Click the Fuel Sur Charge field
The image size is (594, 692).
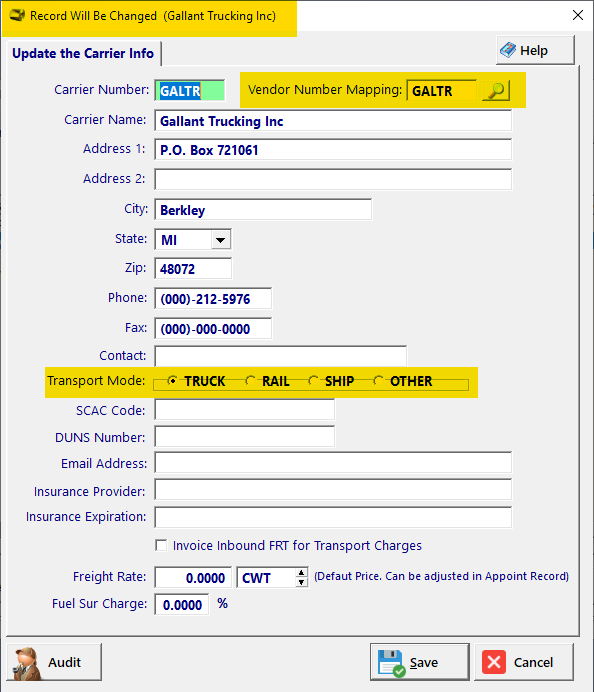[182, 604]
